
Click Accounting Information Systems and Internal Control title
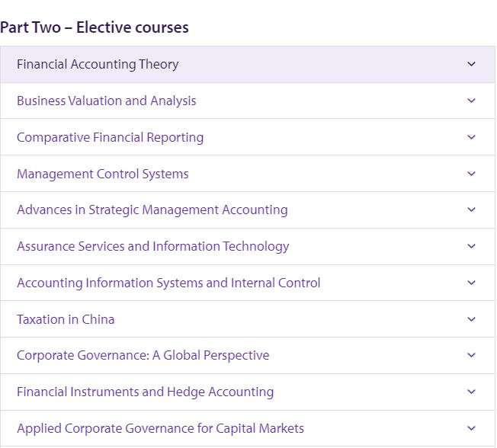pyautogui.click(x=168, y=283)
